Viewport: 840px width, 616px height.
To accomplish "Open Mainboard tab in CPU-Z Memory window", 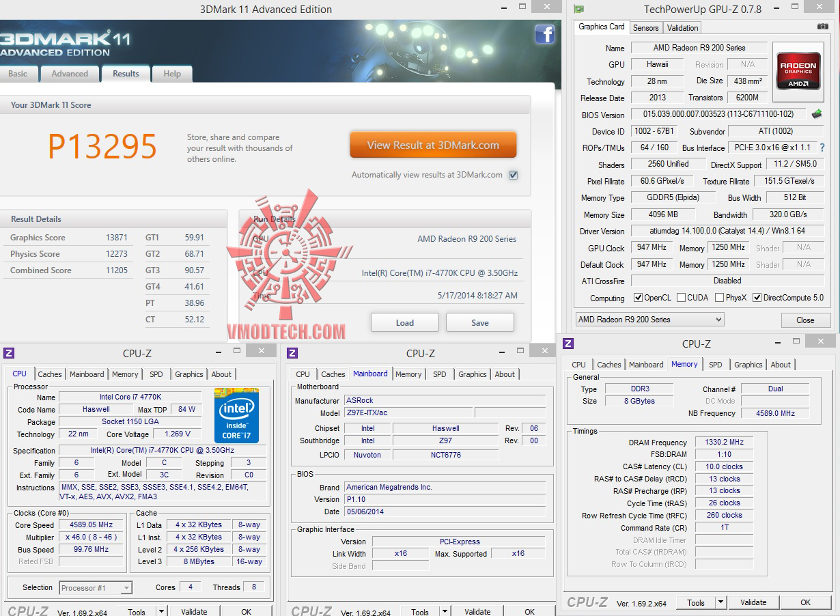I will point(646,365).
